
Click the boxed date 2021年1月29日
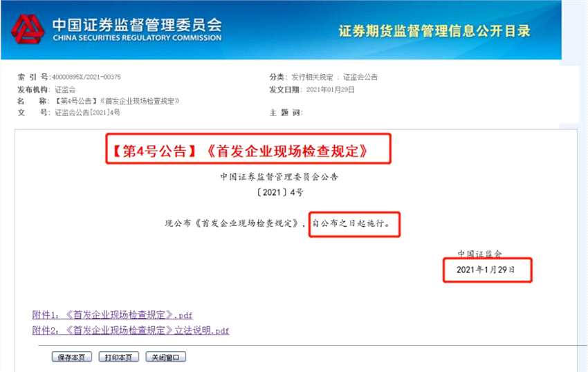click(x=486, y=270)
